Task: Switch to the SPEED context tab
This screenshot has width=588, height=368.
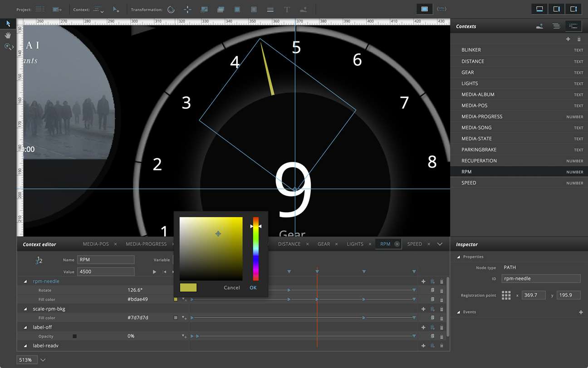Action: tap(414, 244)
